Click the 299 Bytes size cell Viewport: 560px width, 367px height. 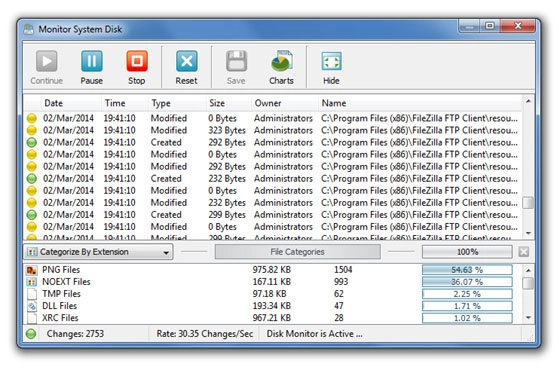[227, 215]
